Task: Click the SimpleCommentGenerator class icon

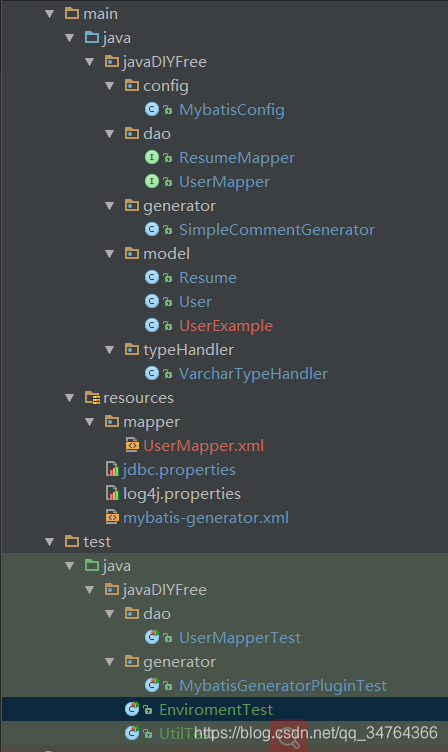Action: pos(152,229)
